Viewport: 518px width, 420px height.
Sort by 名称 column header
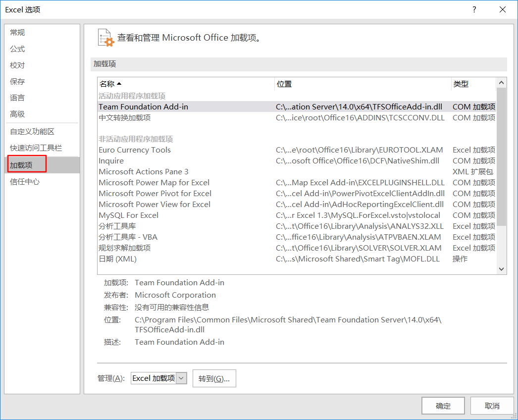click(186, 84)
